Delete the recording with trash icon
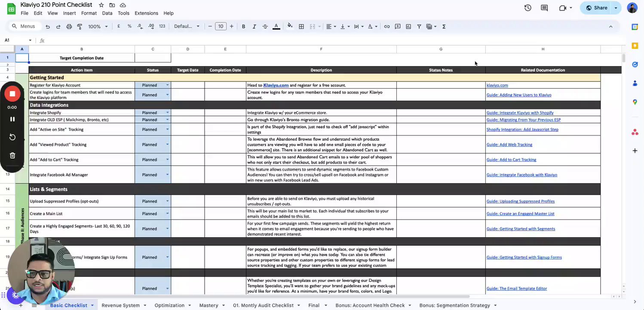 pyautogui.click(x=12, y=155)
